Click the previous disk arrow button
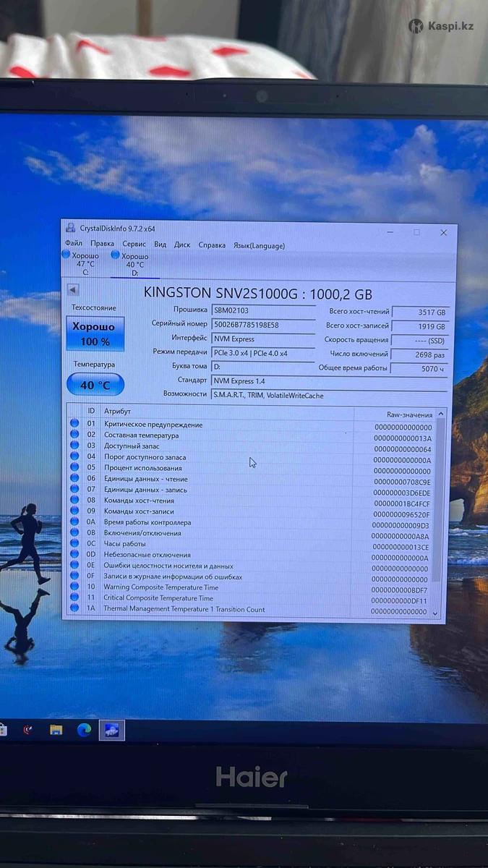Screen dimensions: 488x868 click(73, 290)
